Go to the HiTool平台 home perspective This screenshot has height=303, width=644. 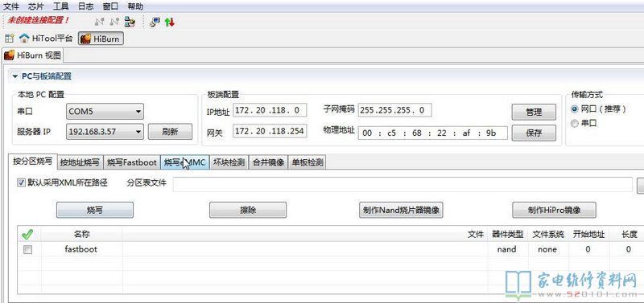coord(46,39)
